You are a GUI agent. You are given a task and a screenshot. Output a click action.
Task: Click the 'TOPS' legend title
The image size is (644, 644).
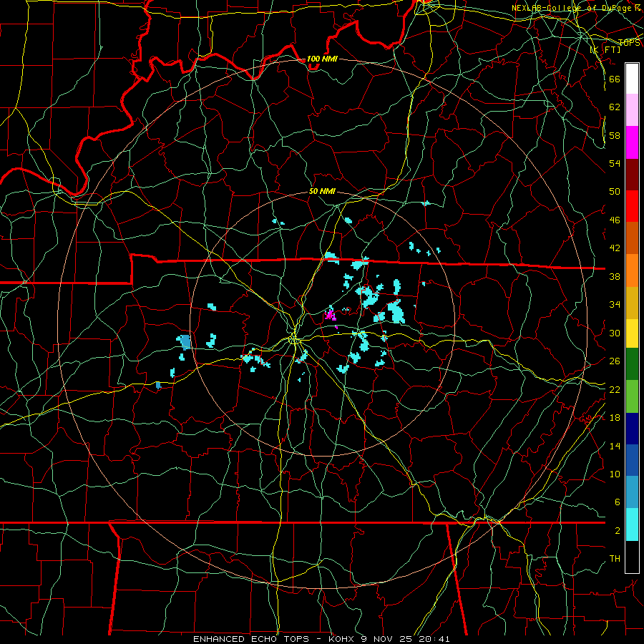[629, 43]
